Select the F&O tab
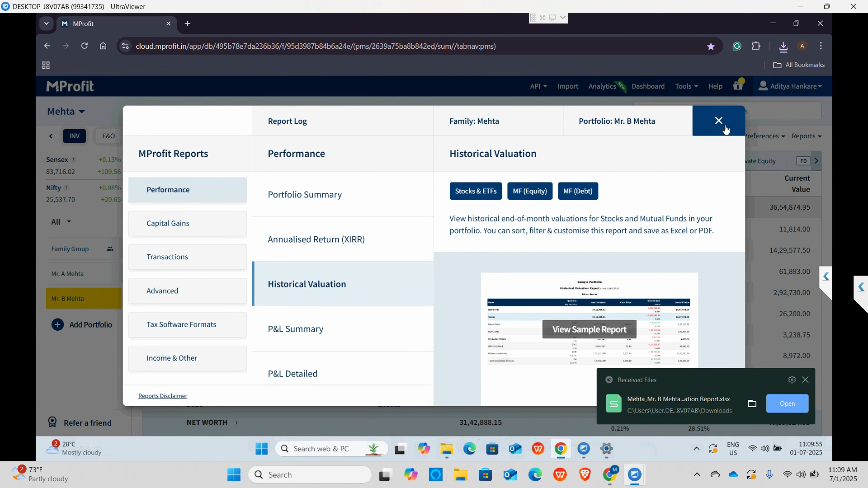The height and width of the screenshot is (488, 868). (108, 136)
